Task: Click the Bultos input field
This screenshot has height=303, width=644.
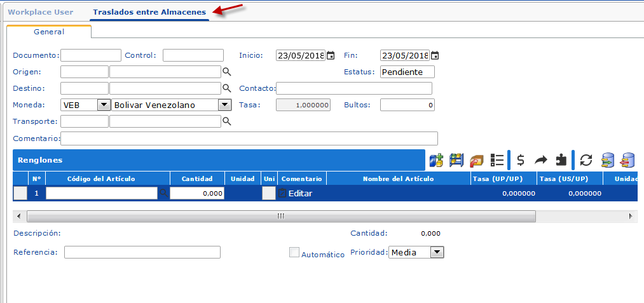Action: [408, 105]
